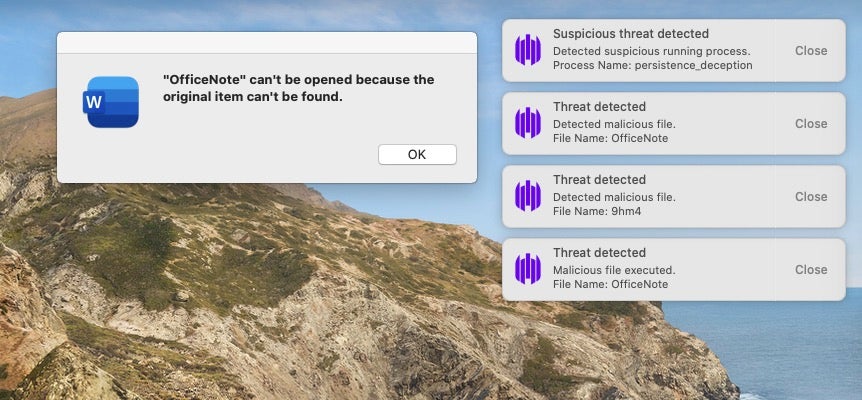Close the Malicious file executed notification
Screen dimensions: 862x400
tap(810, 269)
